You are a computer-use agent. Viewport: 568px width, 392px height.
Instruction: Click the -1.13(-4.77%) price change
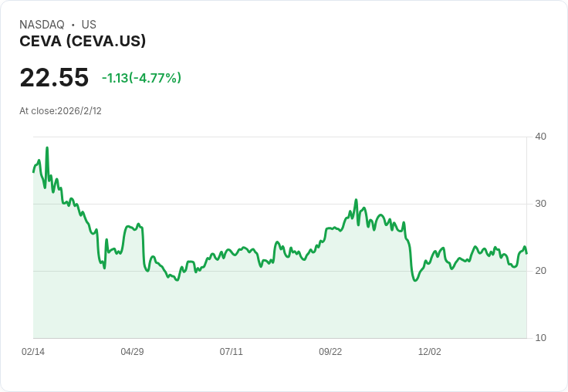pos(141,78)
